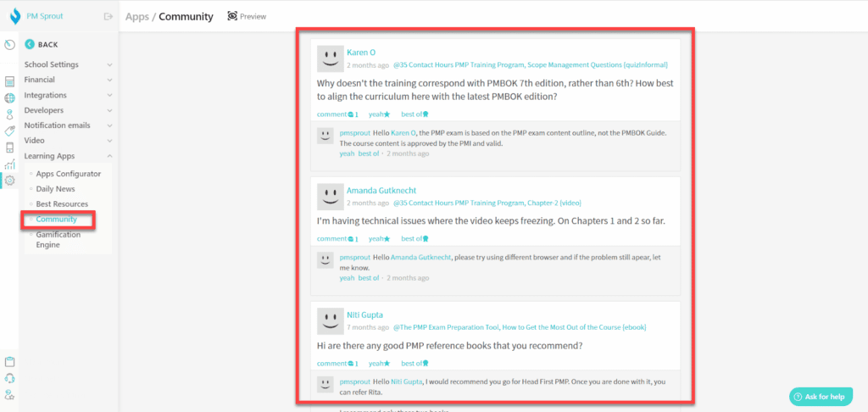This screenshot has height=412, width=868.
Task: Click the Amanda Gutknecht mention in pmsprout's reply
Action: click(x=421, y=258)
